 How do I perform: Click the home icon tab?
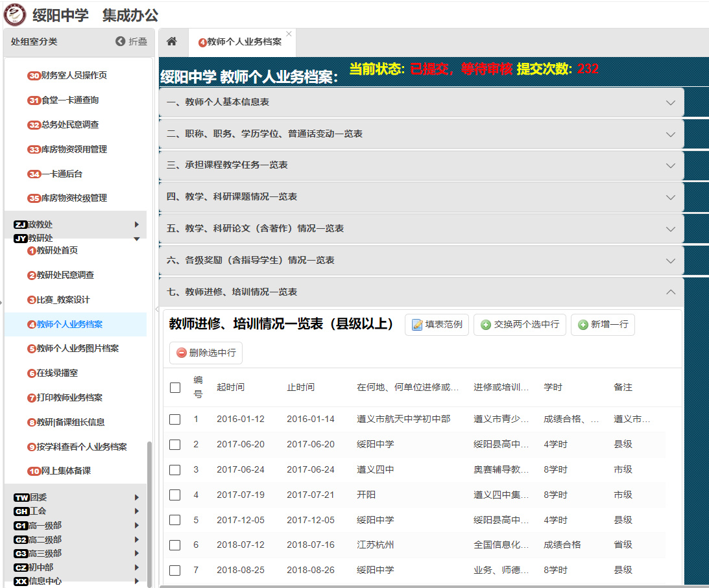pyautogui.click(x=172, y=41)
